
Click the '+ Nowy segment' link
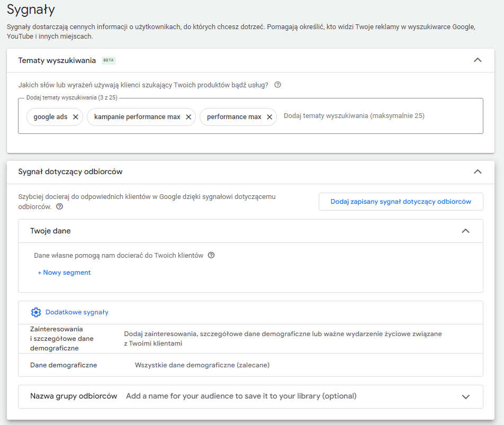(64, 273)
